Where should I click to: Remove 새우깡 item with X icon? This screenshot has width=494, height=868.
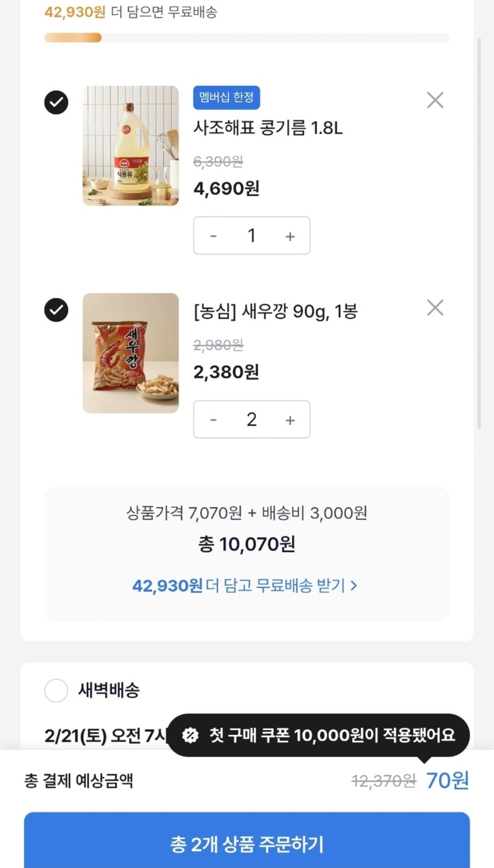[435, 308]
